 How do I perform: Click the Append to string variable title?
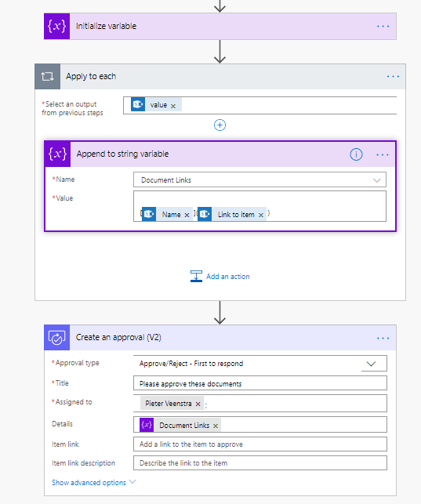pyautogui.click(x=122, y=154)
